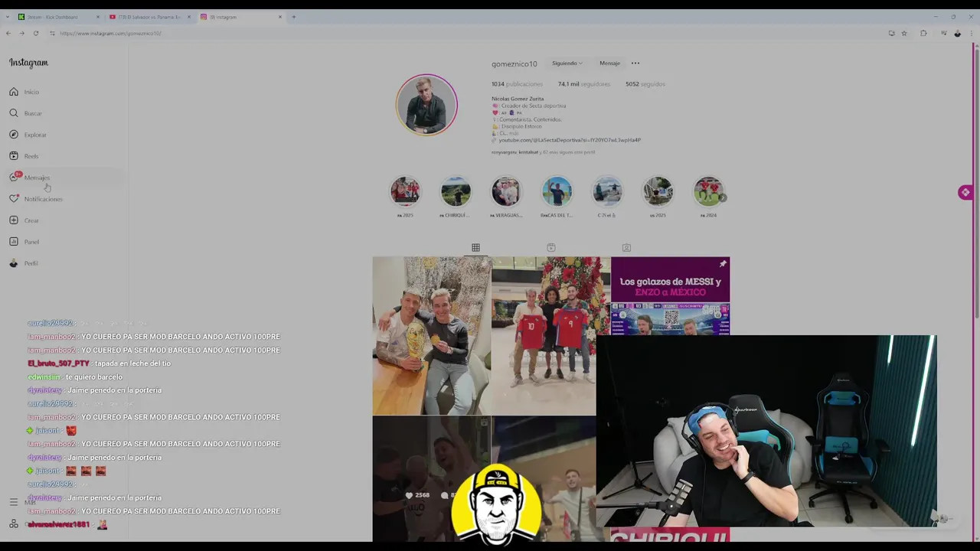Open 5052 seguidos list
The width and height of the screenshot is (980, 551).
pyautogui.click(x=645, y=84)
